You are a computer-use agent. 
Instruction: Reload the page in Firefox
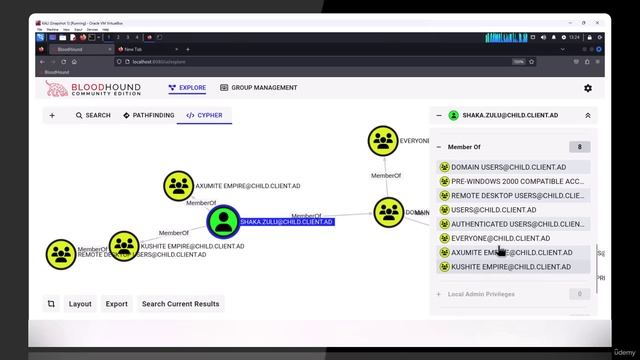pos(64,62)
